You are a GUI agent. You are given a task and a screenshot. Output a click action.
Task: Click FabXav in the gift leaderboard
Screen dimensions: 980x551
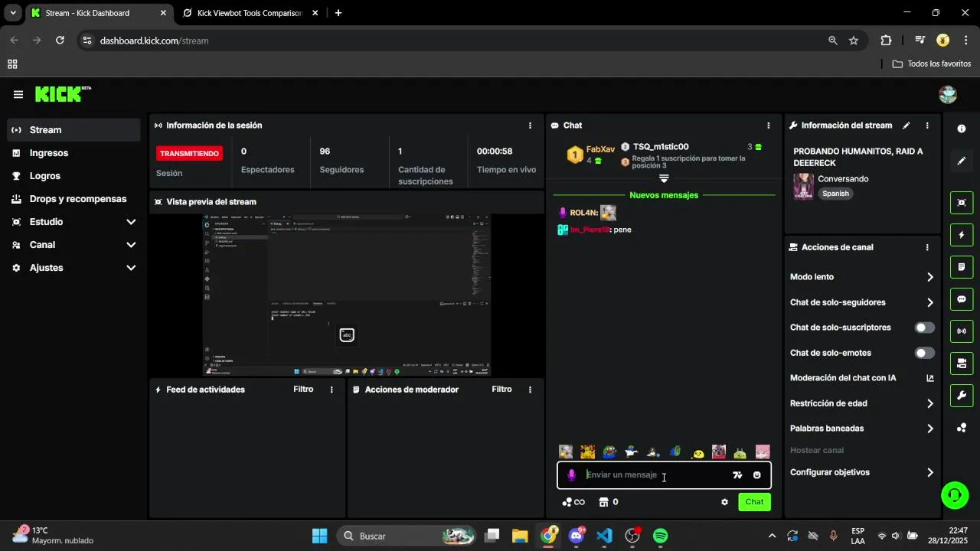pos(600,149)
